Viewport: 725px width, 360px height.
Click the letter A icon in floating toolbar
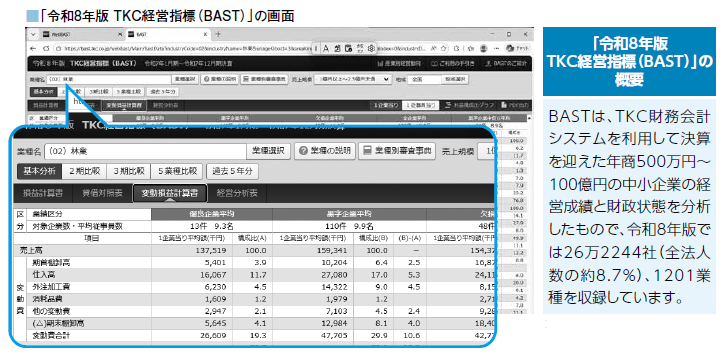(x=326, y=48)
